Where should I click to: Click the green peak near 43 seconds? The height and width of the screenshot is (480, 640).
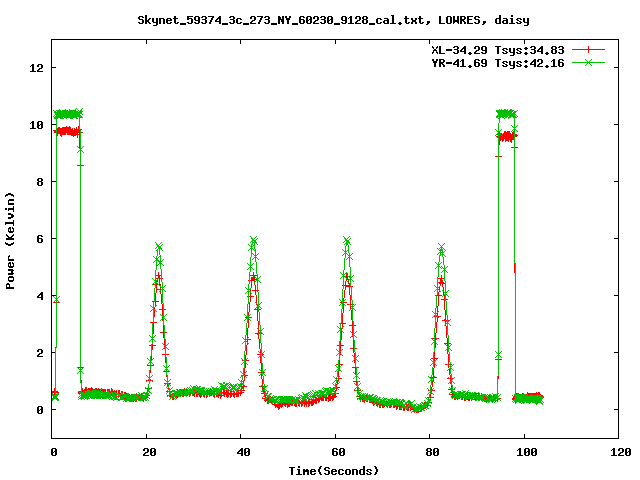pyautogui.click(x=253, y=240)
